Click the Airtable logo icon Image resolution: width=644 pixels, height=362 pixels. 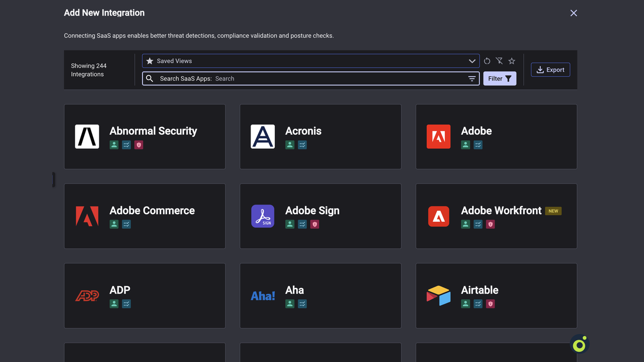pyautogui.click(x=439, y=296)
